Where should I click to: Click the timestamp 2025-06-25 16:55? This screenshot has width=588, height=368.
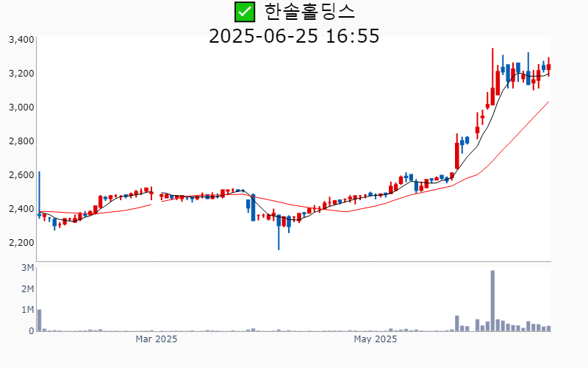pos(294,36)
